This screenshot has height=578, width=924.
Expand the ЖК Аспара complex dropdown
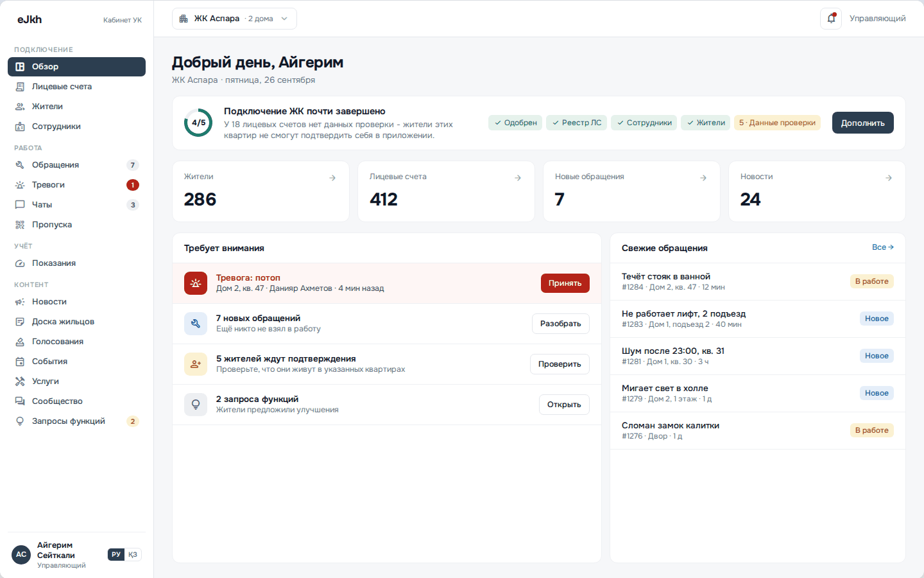(x=234, y=19)
